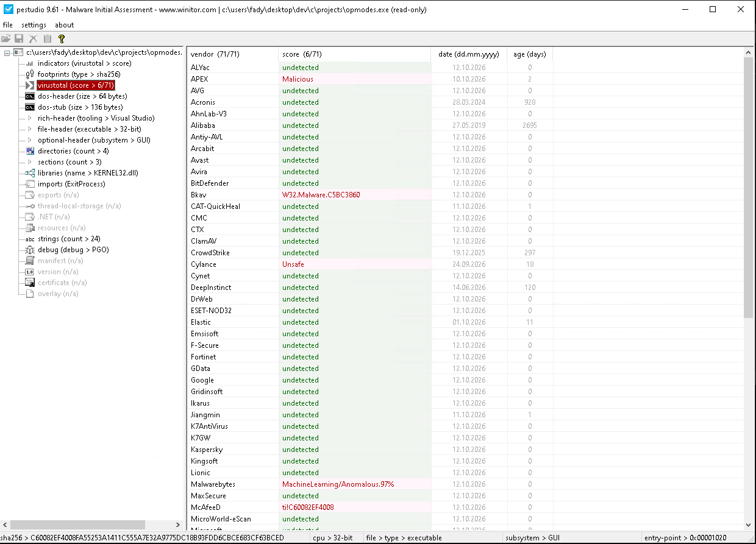Click the Acronis age 928 cell
The height and width of the screenshot is (544, 756).
[x=530, y=102]
